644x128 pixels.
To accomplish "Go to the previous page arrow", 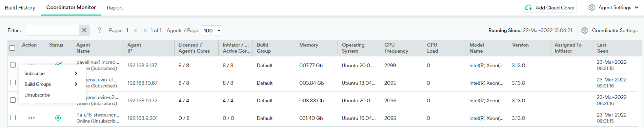I will pyautogui.click(x=135, y=30).
